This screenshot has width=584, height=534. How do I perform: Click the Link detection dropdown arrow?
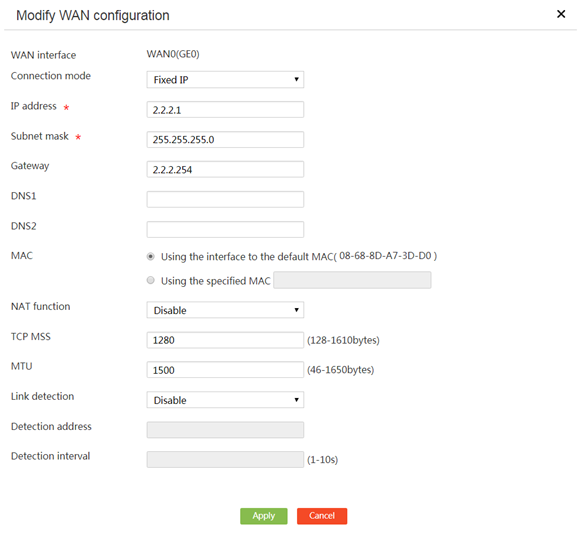(296, 400)
